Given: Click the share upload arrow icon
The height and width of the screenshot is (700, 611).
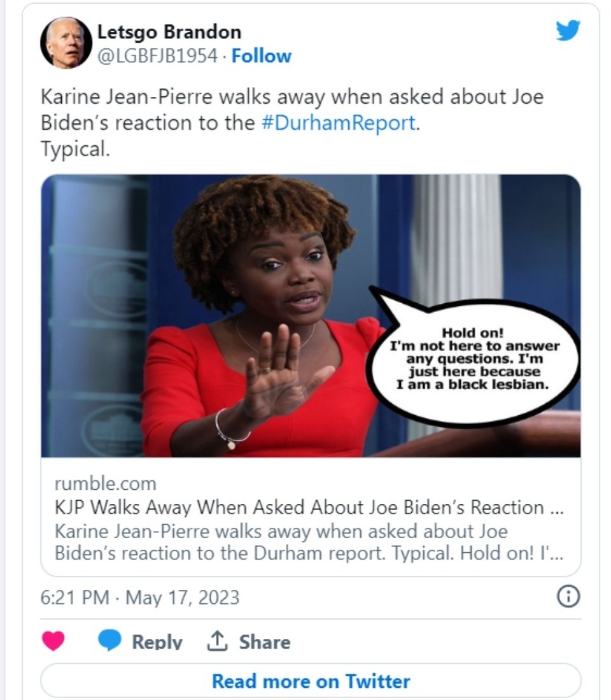Looking at the screenshot, I should pos(217,641).
